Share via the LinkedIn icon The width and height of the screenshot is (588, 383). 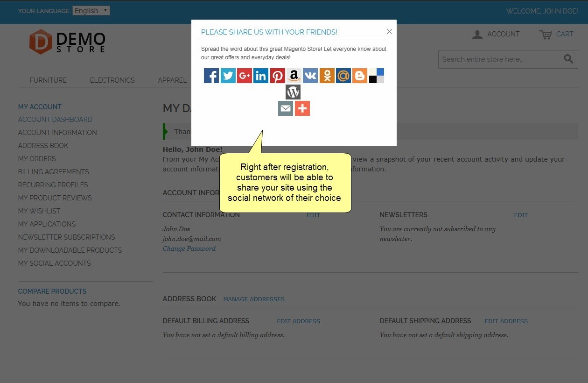[x=261, y=76]
